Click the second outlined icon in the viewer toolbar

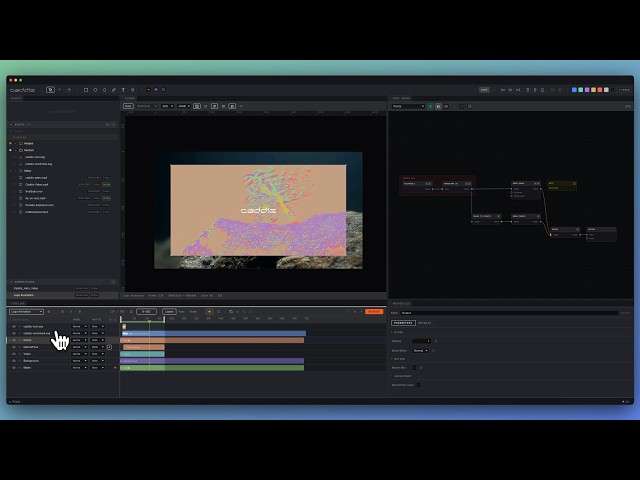point(214,106)
